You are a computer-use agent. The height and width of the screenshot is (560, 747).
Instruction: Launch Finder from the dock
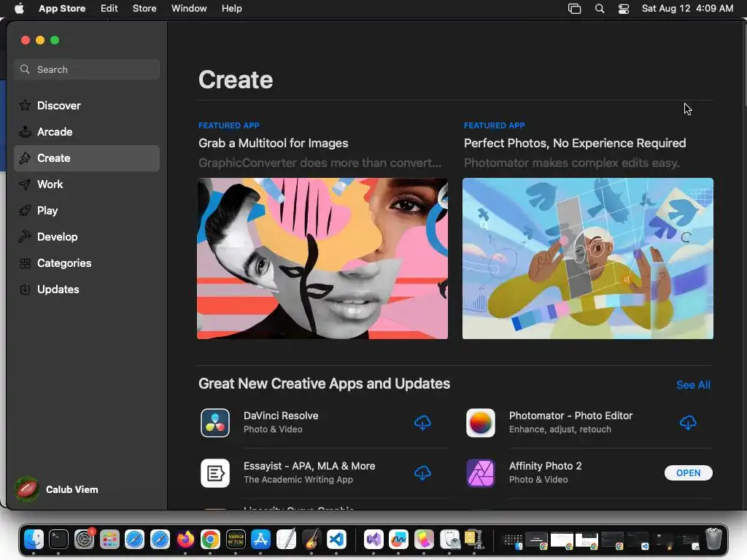coord(34,540)
